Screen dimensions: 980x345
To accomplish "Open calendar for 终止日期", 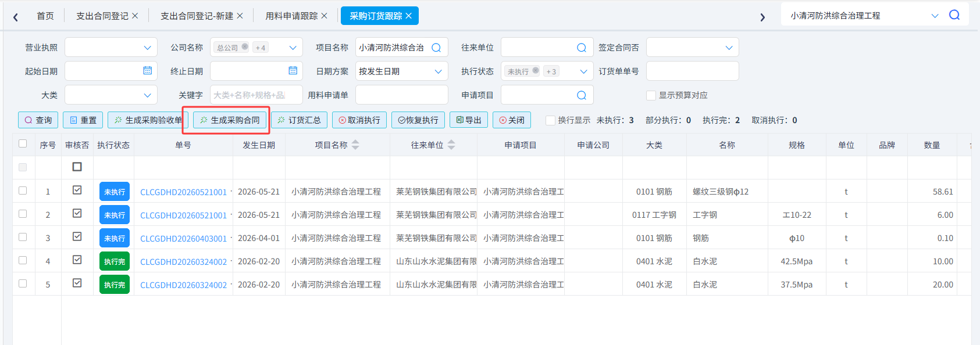I will 293,71.
